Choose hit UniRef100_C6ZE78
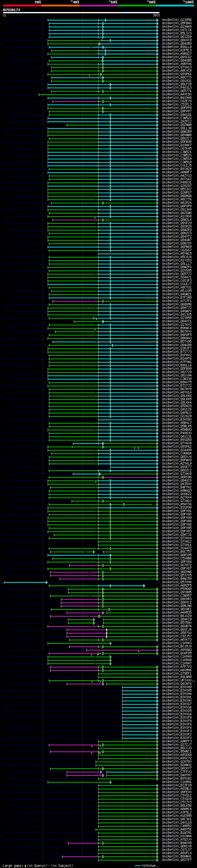Screen dimensions: 197x868 click(x=177, y=101)
